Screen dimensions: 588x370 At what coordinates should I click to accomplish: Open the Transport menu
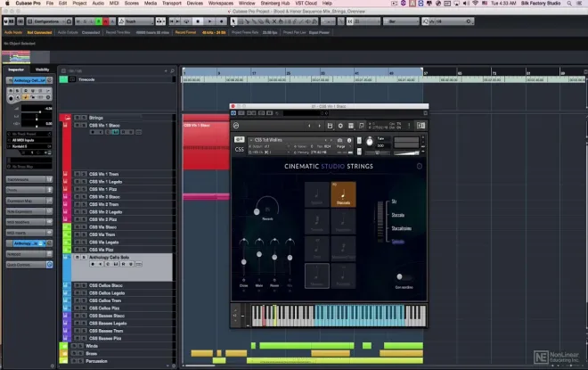[x=172, y=3]
